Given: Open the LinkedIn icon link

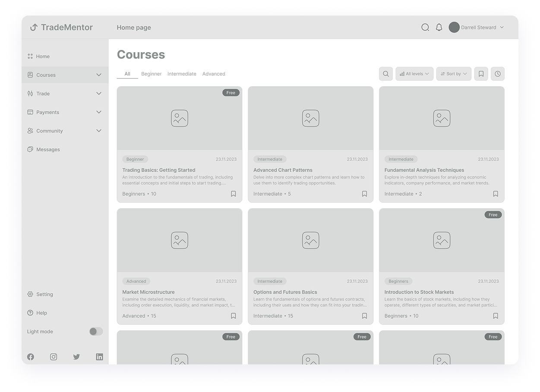Looking at the screenshot, I should tap(99, 357).
